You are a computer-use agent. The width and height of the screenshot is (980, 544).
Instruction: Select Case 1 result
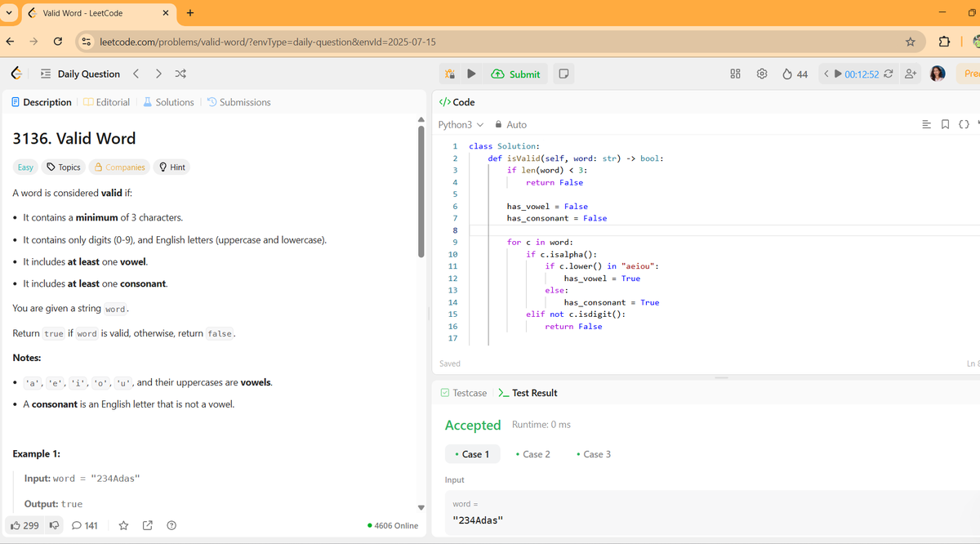tap(471, 454)
